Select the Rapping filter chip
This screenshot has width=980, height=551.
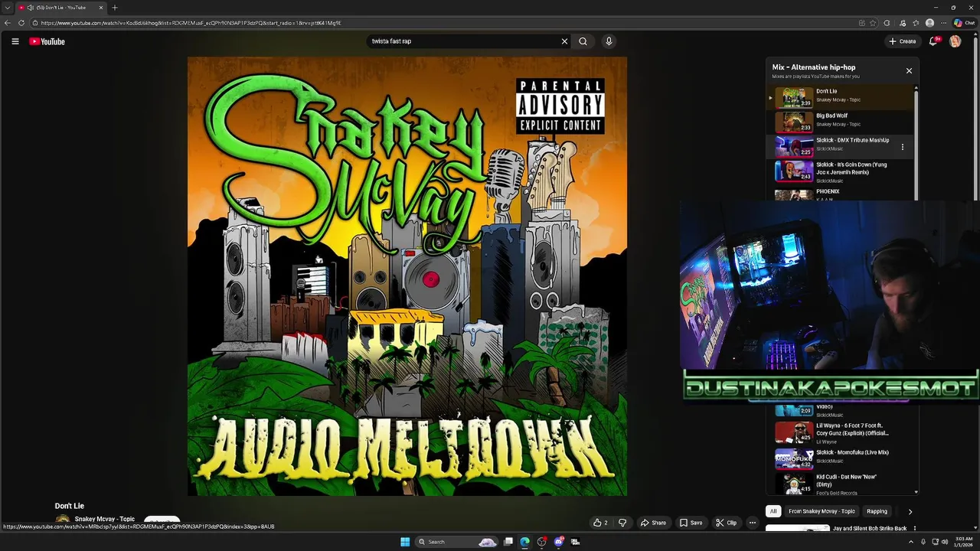tap(877, 511)
